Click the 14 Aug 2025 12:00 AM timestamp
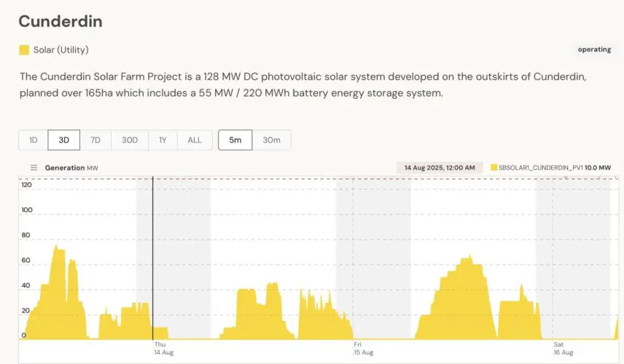The image size is (624, 364). pyautogui.click(x=440, y=167)
